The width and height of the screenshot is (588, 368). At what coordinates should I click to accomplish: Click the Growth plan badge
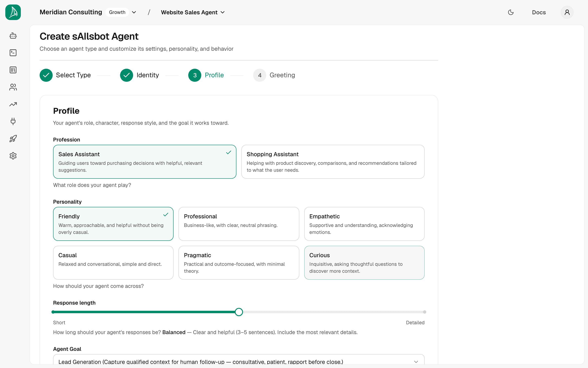tap(117, 12)
